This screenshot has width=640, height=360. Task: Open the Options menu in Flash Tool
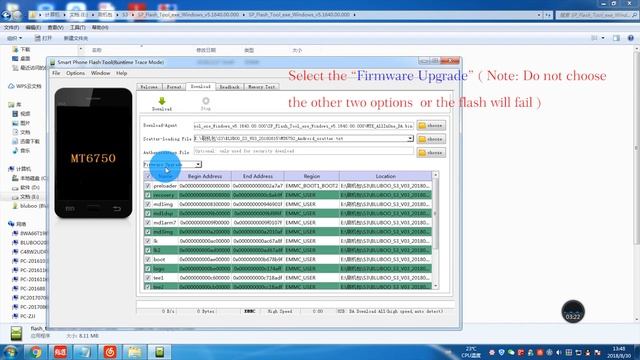tap(76, 73)
